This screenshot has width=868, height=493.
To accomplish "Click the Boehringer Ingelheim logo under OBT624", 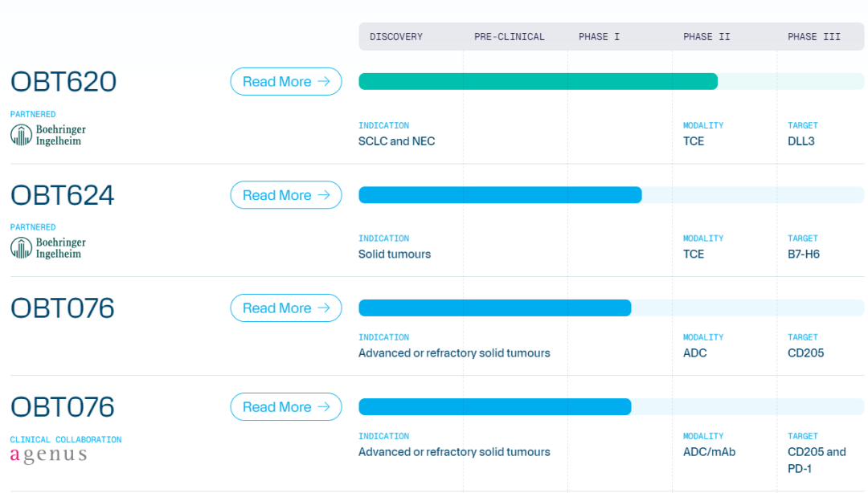I will [48, 248].
